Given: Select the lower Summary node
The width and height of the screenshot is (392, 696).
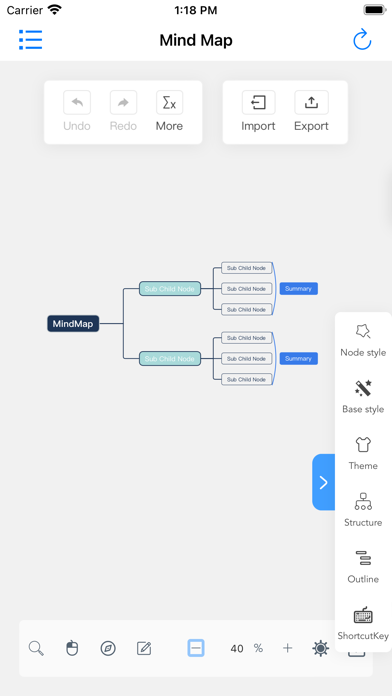Looking at the screenshot, I should tap(299, 358).
